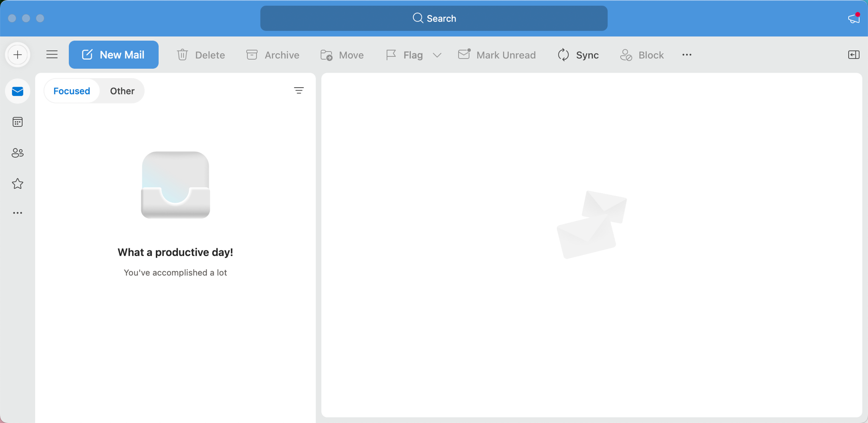The height and width of the screenshot is (423, 868).
Task: Show more apps in the left sidebar
Action: click(x=18, y=213)
